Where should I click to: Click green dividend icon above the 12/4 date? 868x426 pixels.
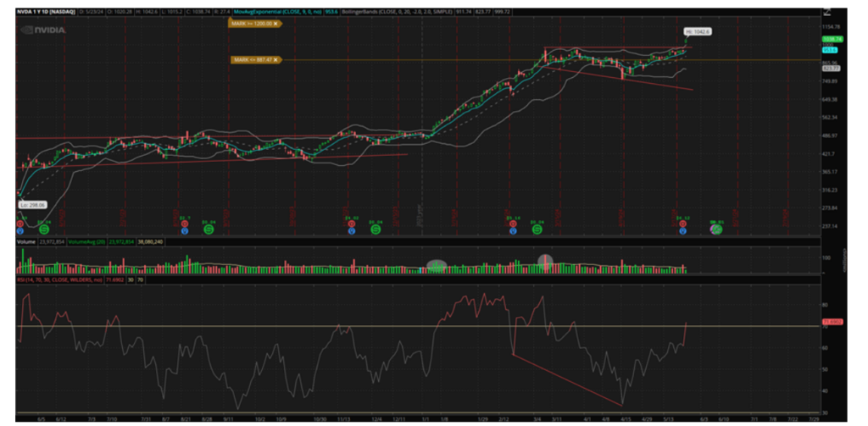(x=376, y=229)
